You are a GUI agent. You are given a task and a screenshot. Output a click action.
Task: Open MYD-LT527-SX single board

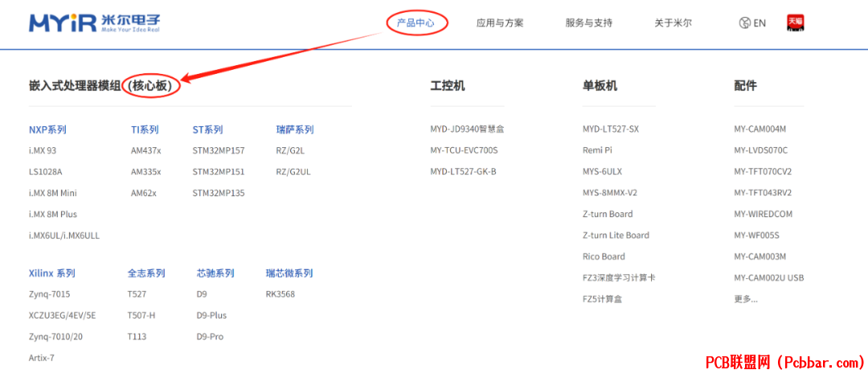[611, 129]
